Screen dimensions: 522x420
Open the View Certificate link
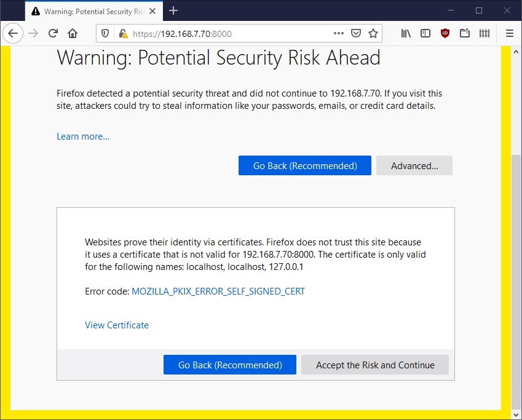117,325
